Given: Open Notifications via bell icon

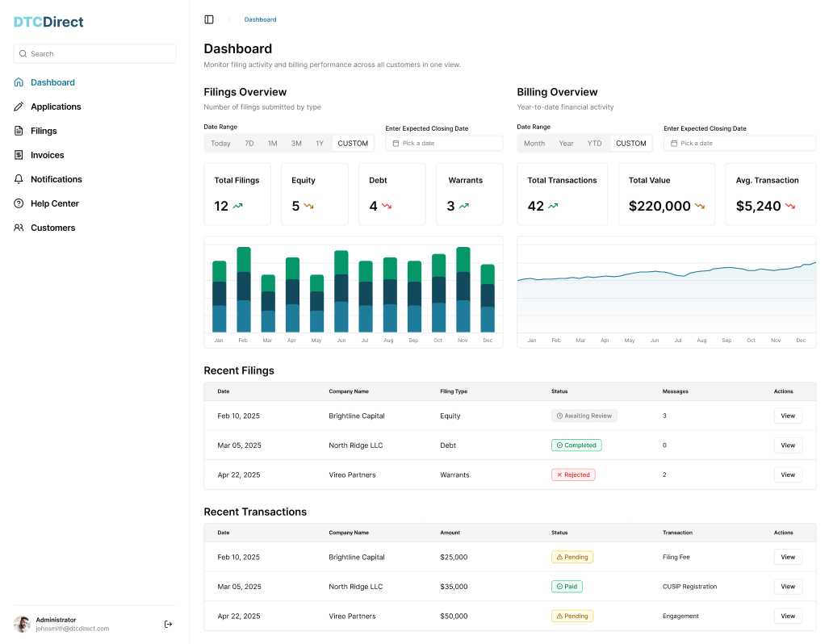Looking at the screenshot, I should click(x=19, y=179).
